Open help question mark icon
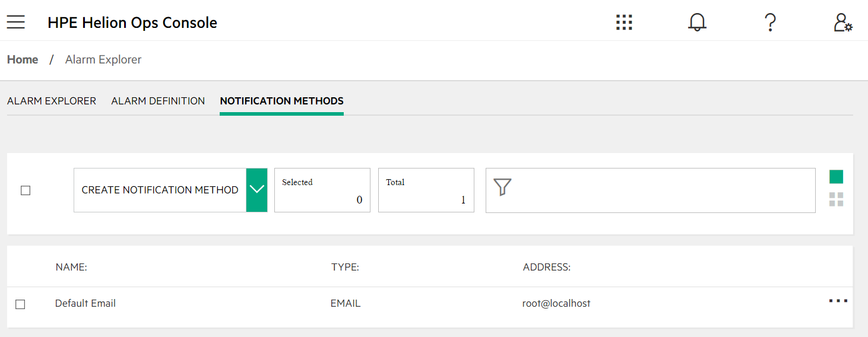Image resolution: width=868 pixels, height=337 pixels. [770, 23]
